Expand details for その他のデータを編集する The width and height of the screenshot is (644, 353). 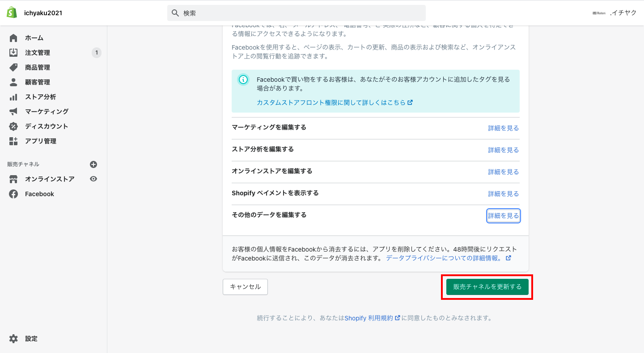[x=504, y=216]
